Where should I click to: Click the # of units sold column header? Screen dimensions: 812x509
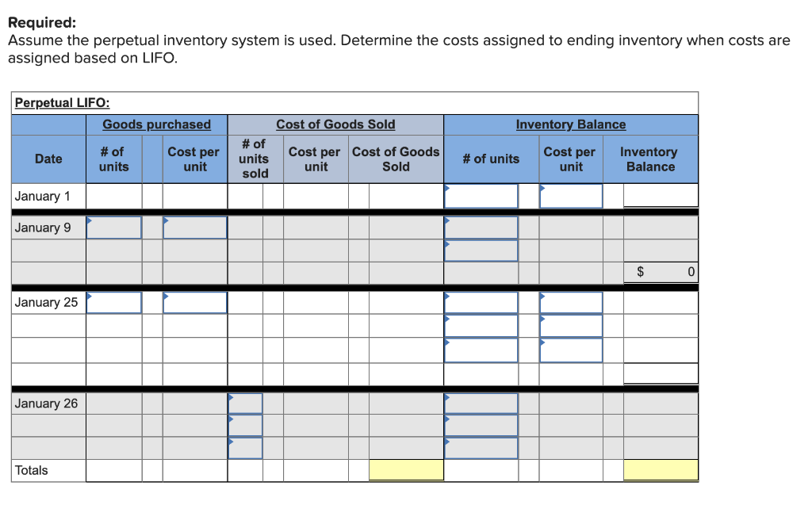pyautogui.click(x=254, y=159)
